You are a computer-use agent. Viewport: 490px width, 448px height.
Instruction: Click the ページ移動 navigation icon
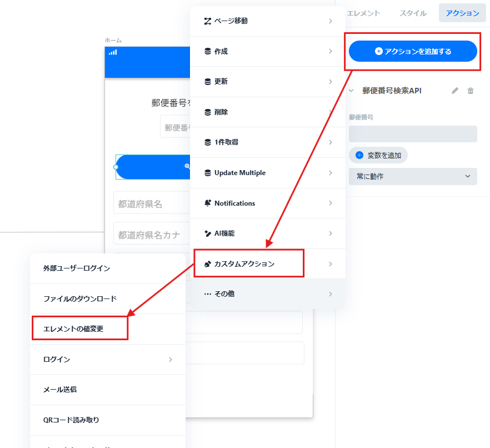click(208, 21)
